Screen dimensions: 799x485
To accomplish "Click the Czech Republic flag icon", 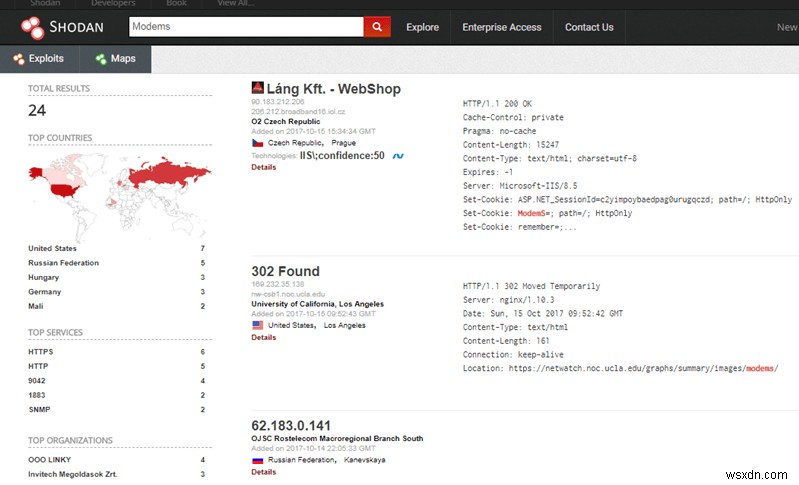I will tap(258, 143).
